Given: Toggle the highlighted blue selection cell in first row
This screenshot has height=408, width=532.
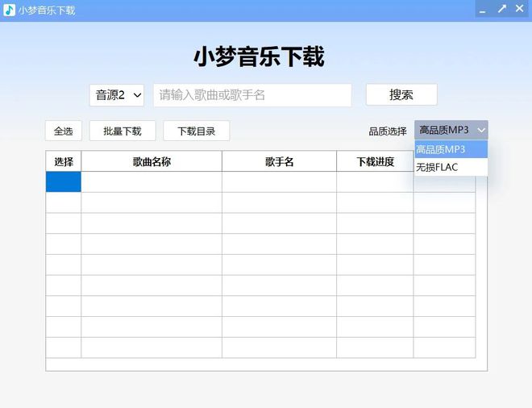Looking at the screenshot, I should (64, 182).
